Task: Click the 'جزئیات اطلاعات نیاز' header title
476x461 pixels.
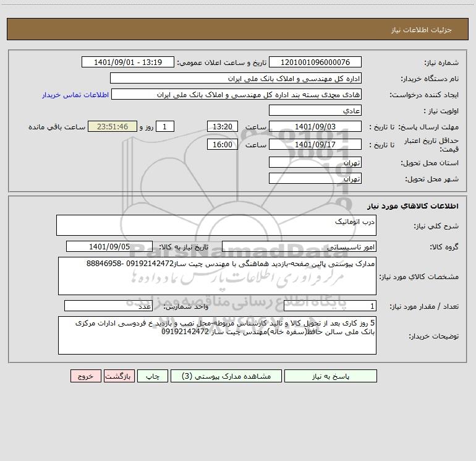Action: point(422,30)
